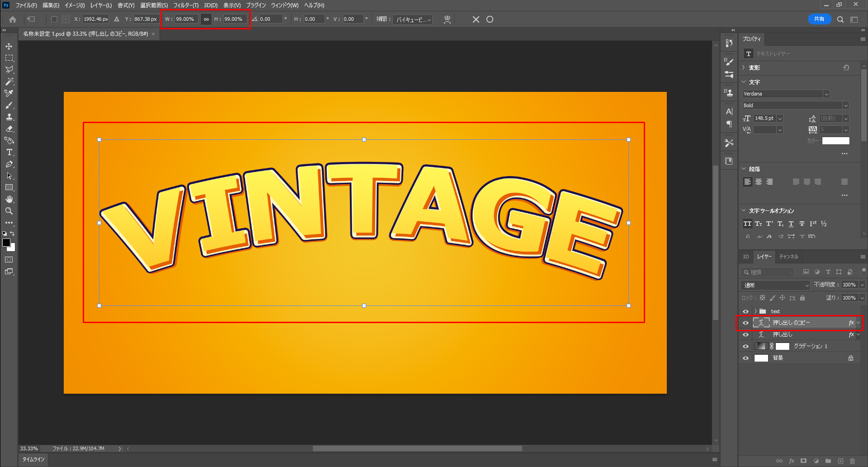Expand the text layer group
Image resolution: width=868 pixels, height=467 pixels.
point(755,311)
